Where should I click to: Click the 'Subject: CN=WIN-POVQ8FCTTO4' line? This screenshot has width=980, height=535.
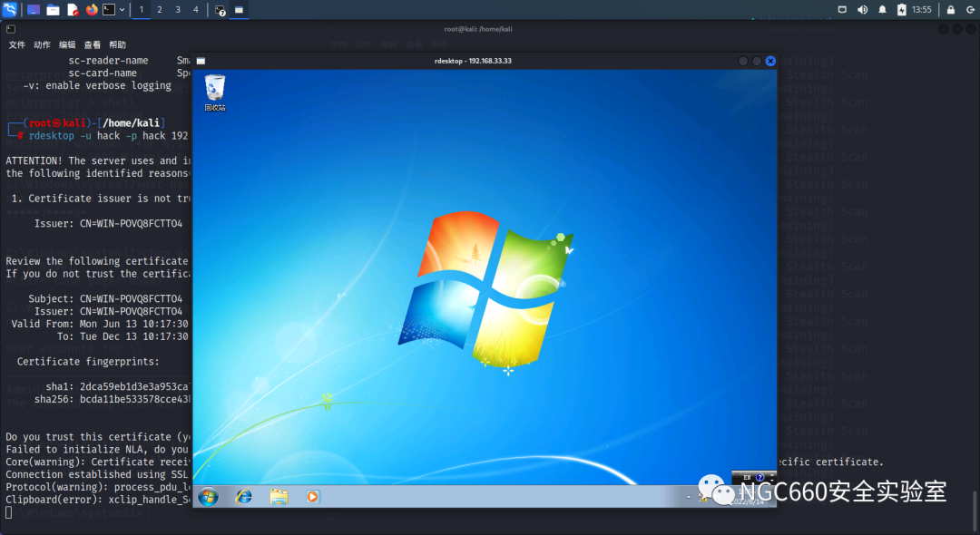tap(105, 298)
